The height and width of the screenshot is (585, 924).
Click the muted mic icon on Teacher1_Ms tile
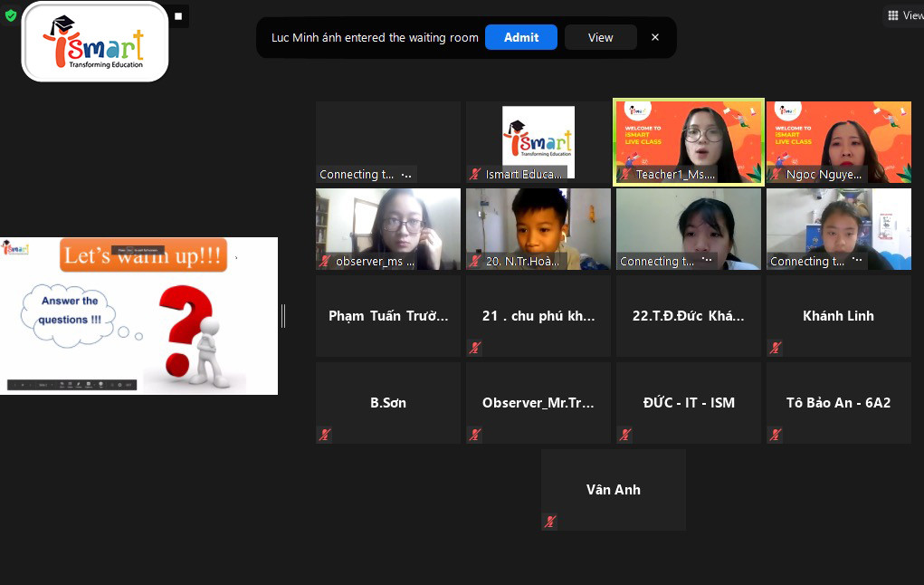(625, 175)
